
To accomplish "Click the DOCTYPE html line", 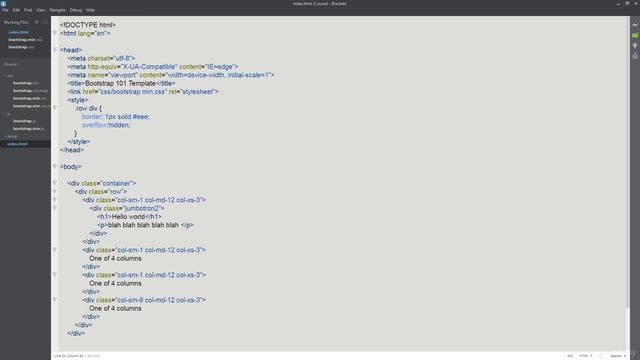I will (88, 25).
